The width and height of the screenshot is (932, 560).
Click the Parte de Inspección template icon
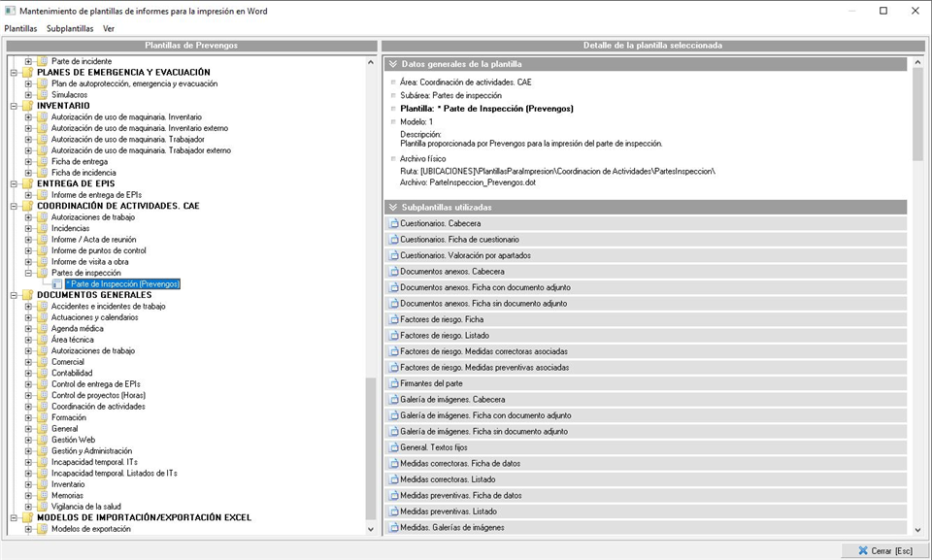click(x=57, y=284)
